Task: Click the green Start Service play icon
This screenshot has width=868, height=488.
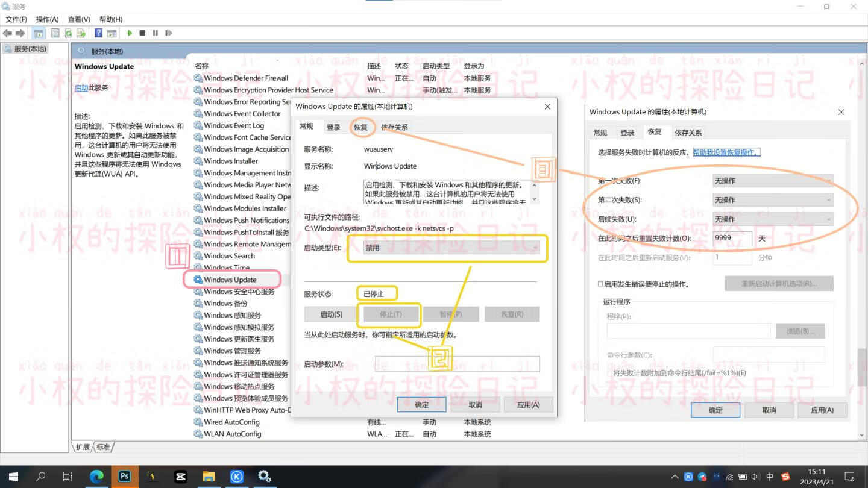Action: (x=130, y=33)
